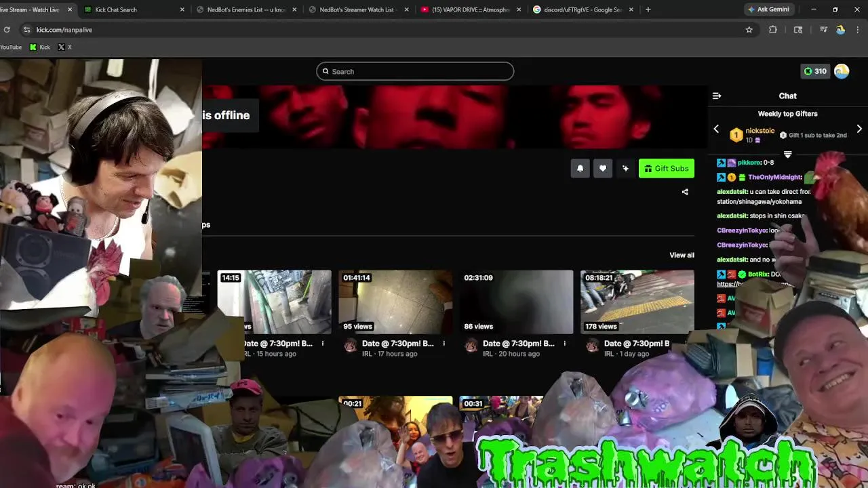Click the Gift Subs button
868x488 pixels.
667,168
